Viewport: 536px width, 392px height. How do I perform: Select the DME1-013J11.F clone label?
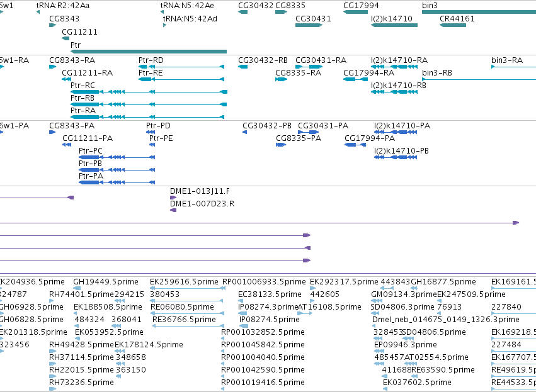pyautogui.click(x=200, y=191)
